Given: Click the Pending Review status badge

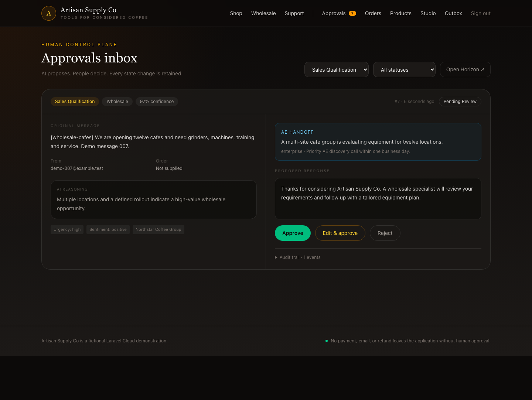Looking at the screenshot, I should coord(460,102).
